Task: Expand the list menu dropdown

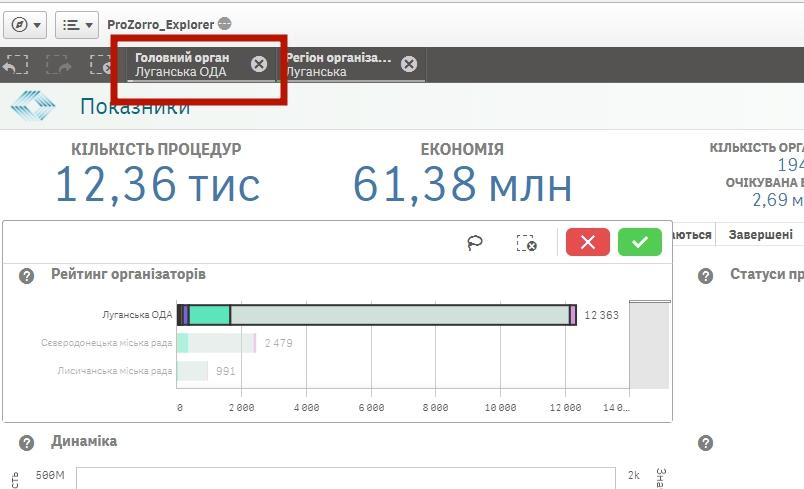Action: (x=76, y=24)
